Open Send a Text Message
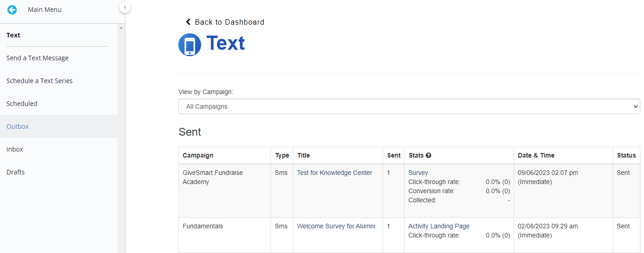Image resolution: width=644 pixels, height=253 pixels. point(37,58)
